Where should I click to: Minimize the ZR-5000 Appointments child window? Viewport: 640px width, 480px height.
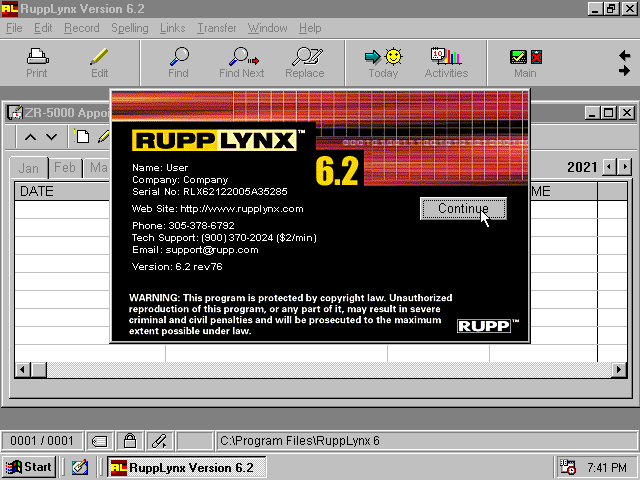pyautogui.click(x=592, y=113)
